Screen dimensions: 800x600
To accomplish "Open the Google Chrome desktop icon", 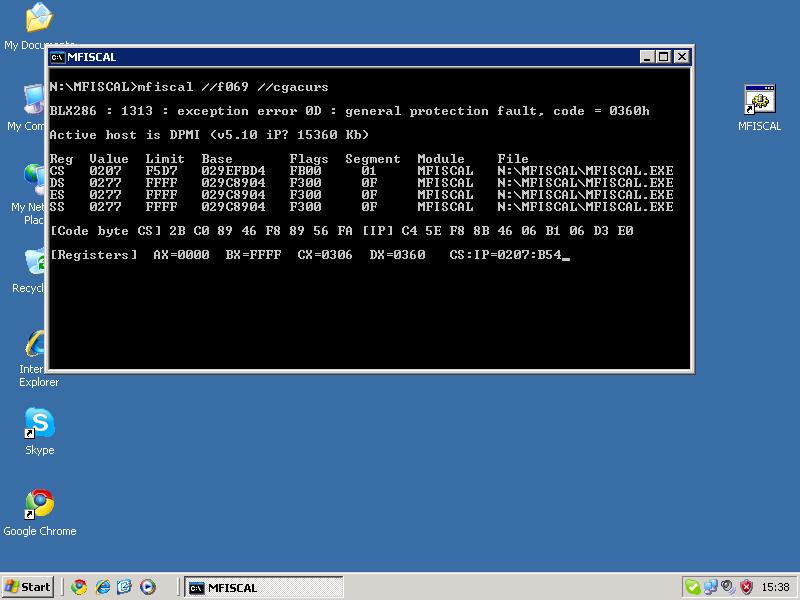I will click(39, 505).
